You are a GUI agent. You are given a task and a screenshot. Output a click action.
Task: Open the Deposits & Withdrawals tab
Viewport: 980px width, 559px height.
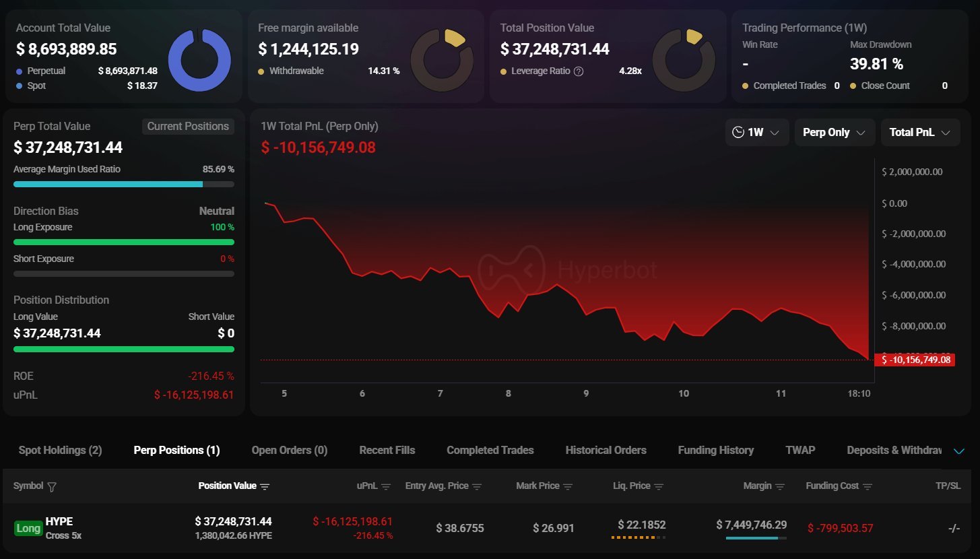[894, 450]
